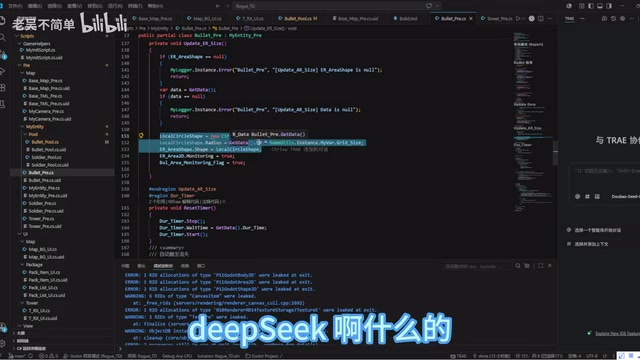Open the 编辑(E) menu
The image size is (640, 360).
(35, 6)
